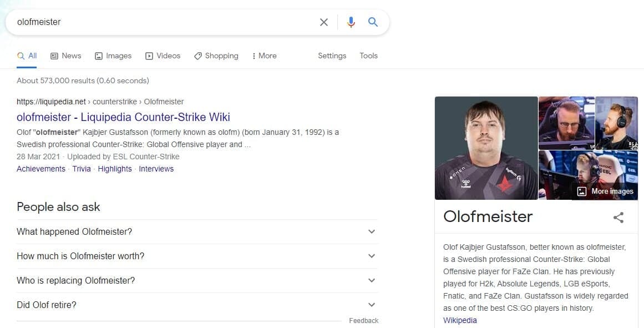This screenshot has width=644, height=328.
Task: Open the Liquipedia Counter-Strike Wiki result
Action: (x=123, y=117)
